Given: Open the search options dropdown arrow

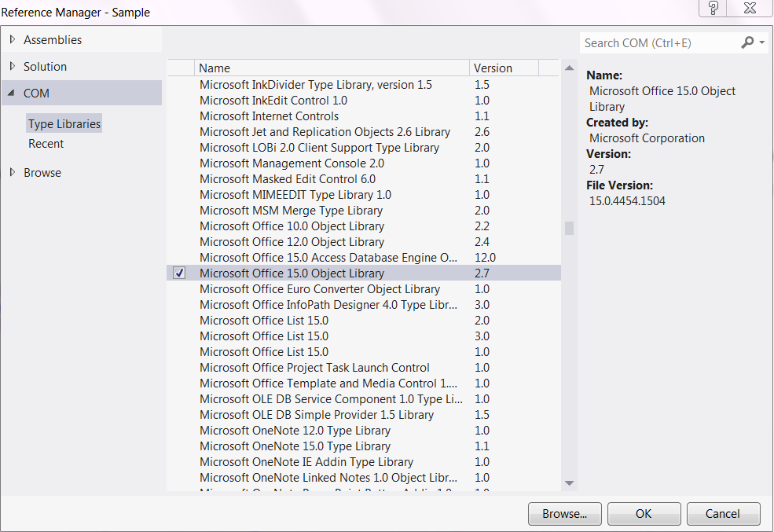Looking at the screenshot, I should point(762,43).
